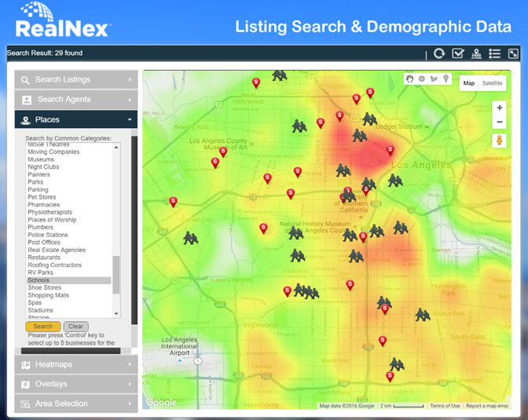
Task: Switch the map to Satellite view
Action: (493, 83)
